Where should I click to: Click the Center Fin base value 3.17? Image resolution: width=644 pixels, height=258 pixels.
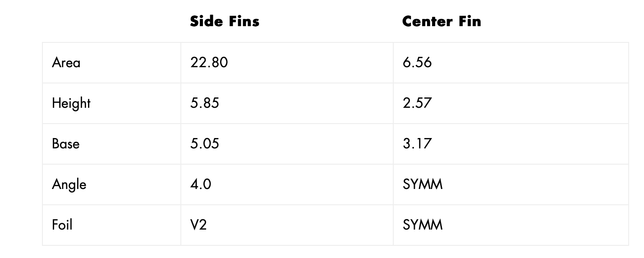417,143
